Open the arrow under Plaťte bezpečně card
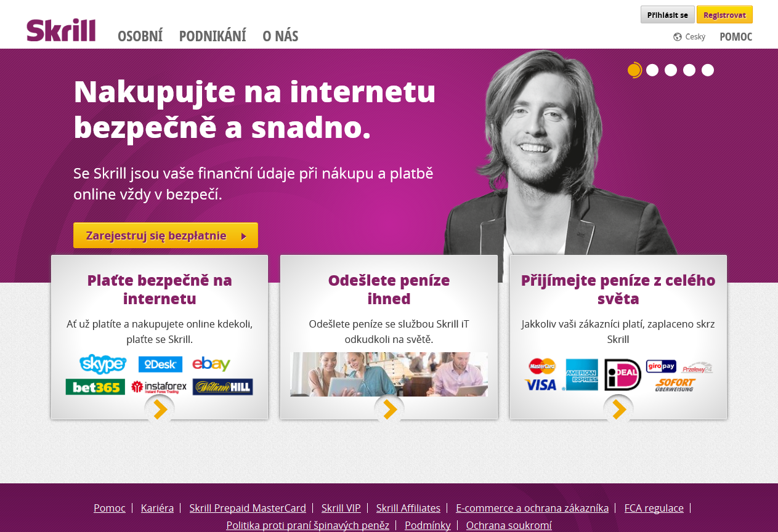Viewport: 778px width, 532px height. [x=160, y=409]
